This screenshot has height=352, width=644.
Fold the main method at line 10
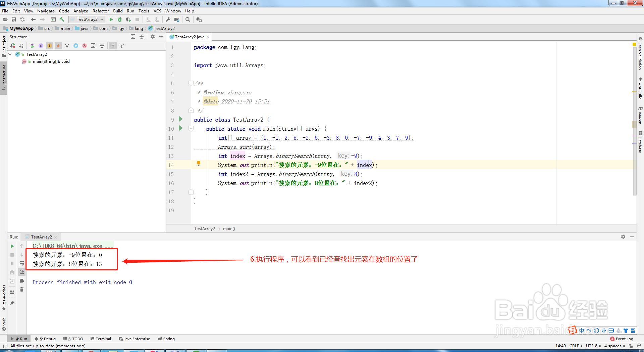[x=191, y=128]
